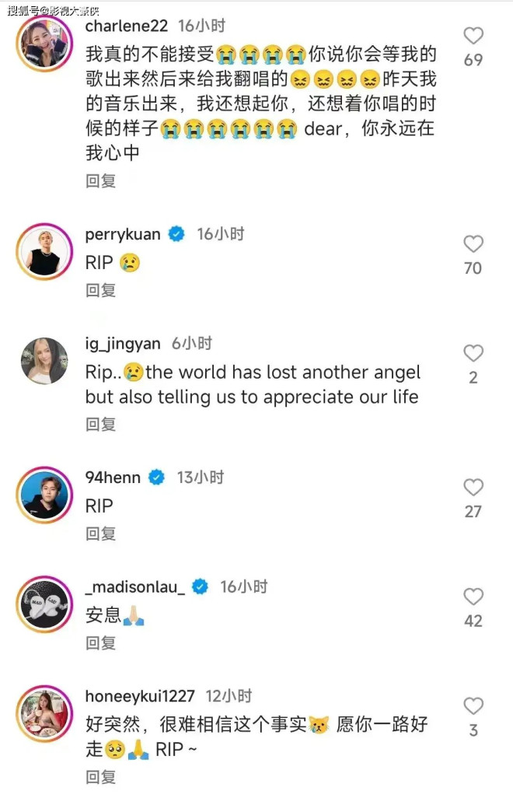
Task: Click the verified badge next to 94henn
Action: (x=157, y=478)
